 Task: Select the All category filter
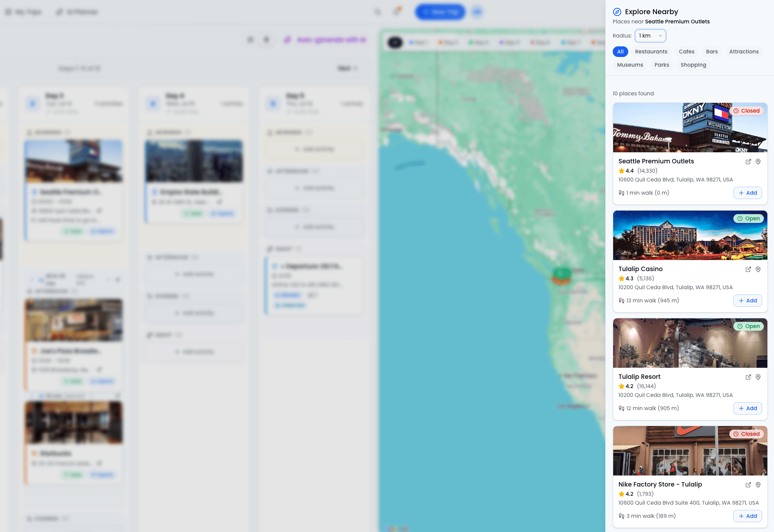620,52
